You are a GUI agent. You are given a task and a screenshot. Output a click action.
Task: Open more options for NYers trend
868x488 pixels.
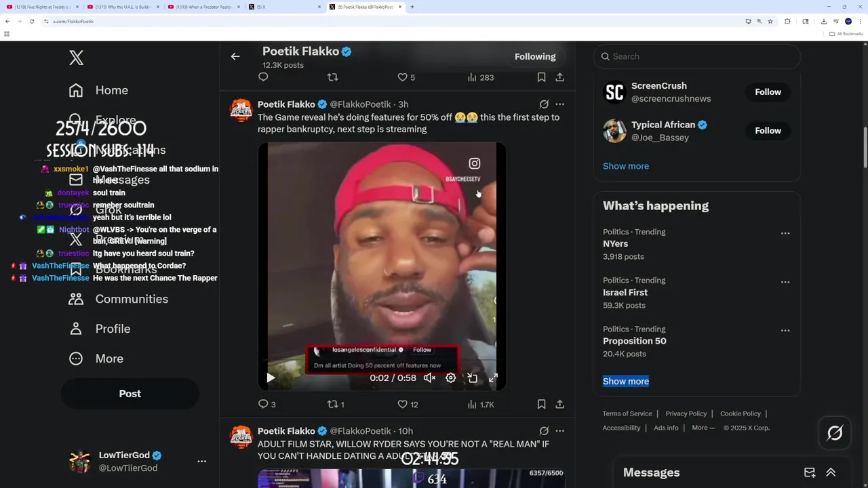point(785,233)
